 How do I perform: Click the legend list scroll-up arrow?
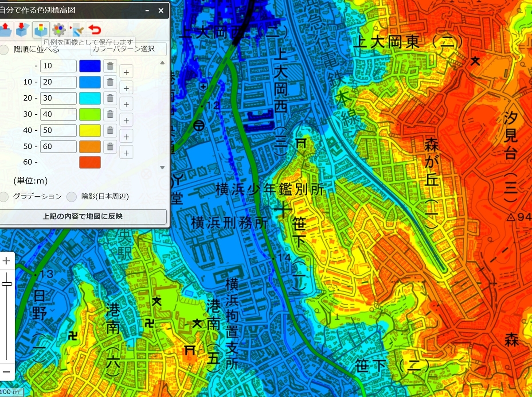coord(162,62)
